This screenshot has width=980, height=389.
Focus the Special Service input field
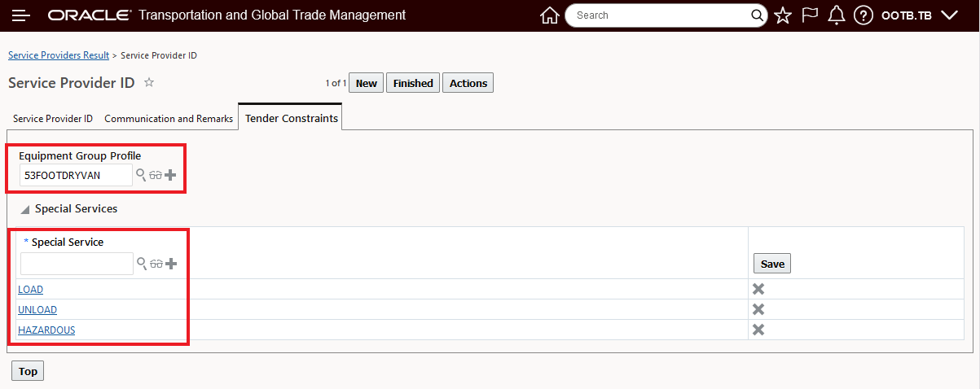click(77, 264)
